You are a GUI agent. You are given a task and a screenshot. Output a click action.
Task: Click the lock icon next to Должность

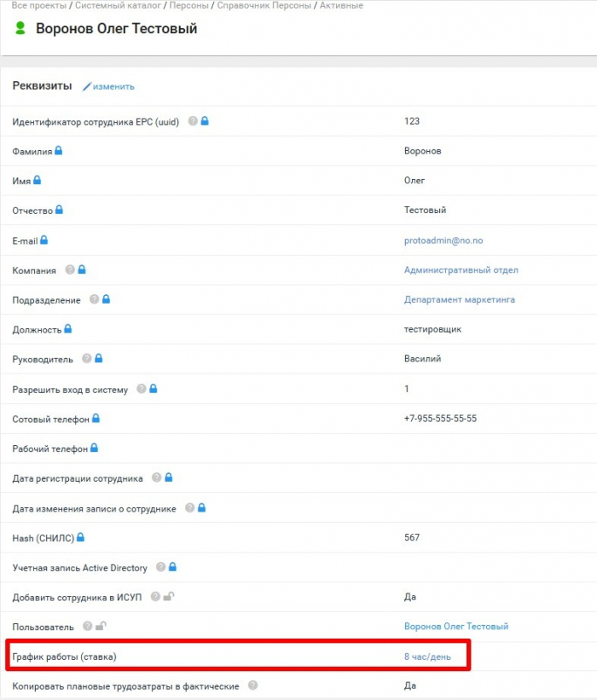pos(68,329)
